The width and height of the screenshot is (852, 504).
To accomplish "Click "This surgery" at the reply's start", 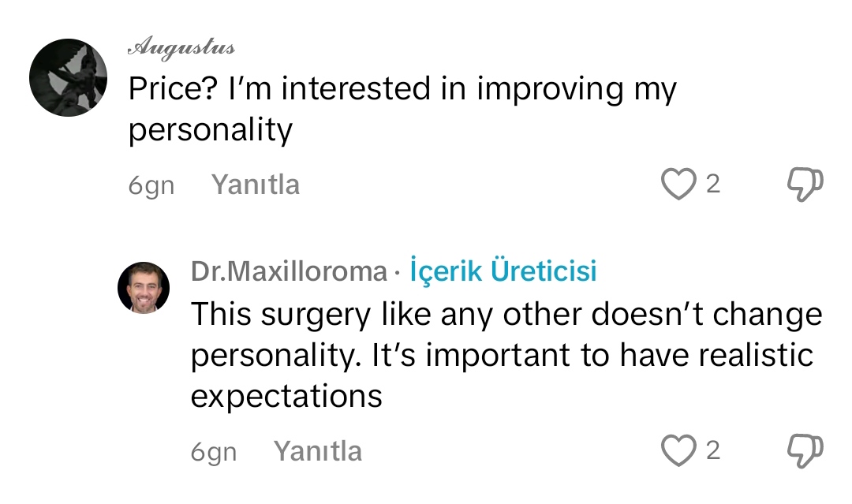I will [x=279, y=315].
